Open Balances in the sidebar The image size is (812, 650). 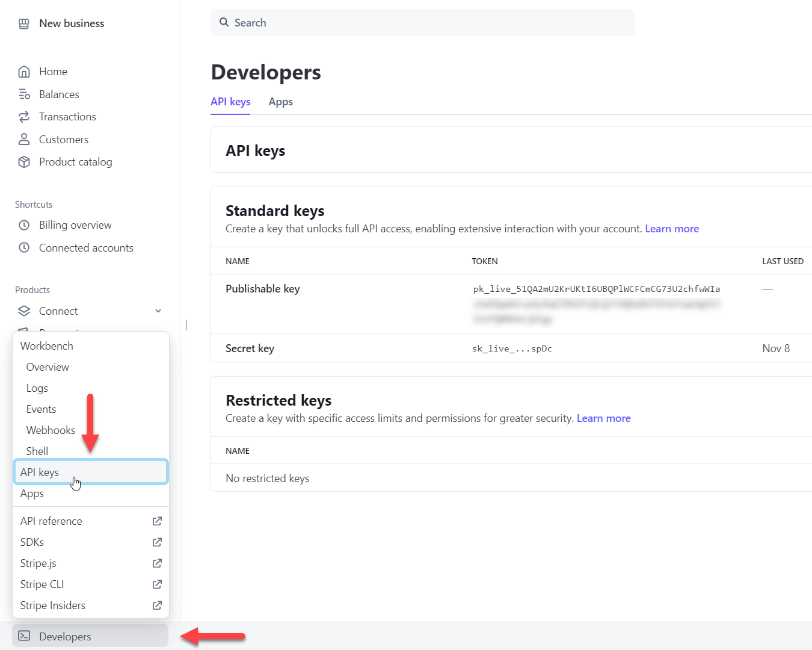click(x=59, y=94)
